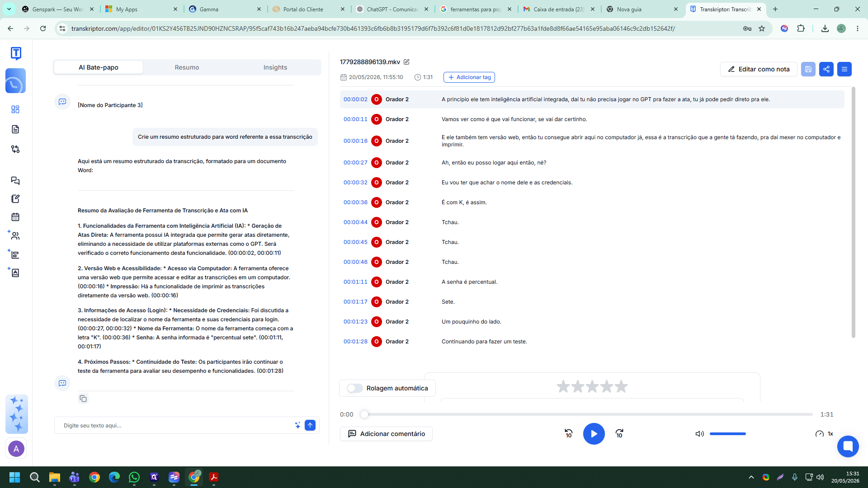The image size is (868, 488).
Task: Open the edit note icon in sidebar
Action: (15, 199)
